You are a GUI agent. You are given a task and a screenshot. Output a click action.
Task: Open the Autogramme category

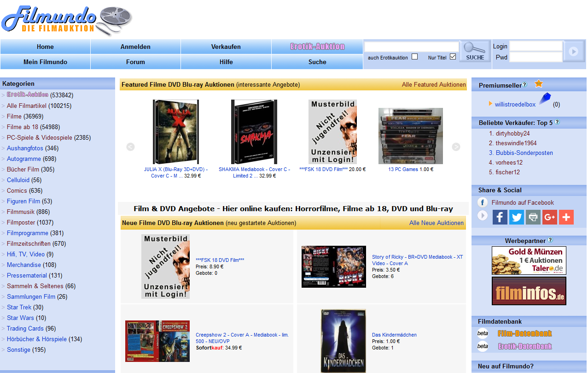[x=24, y=159]
